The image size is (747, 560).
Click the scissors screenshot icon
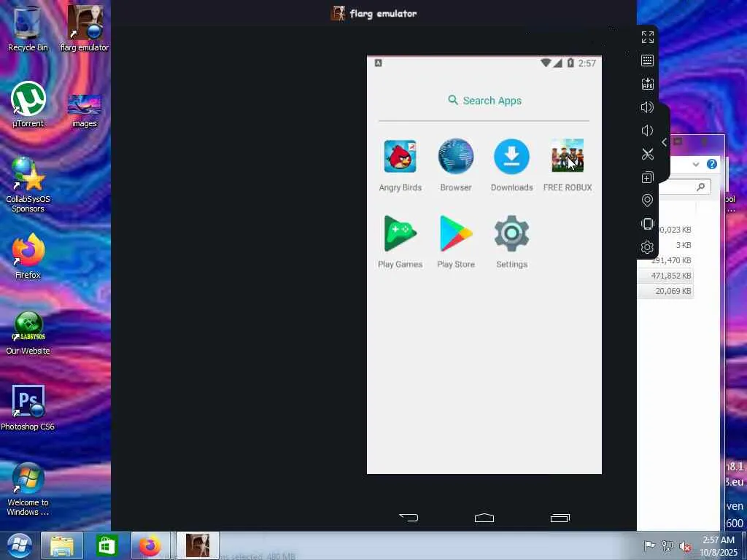click(648, 154)
